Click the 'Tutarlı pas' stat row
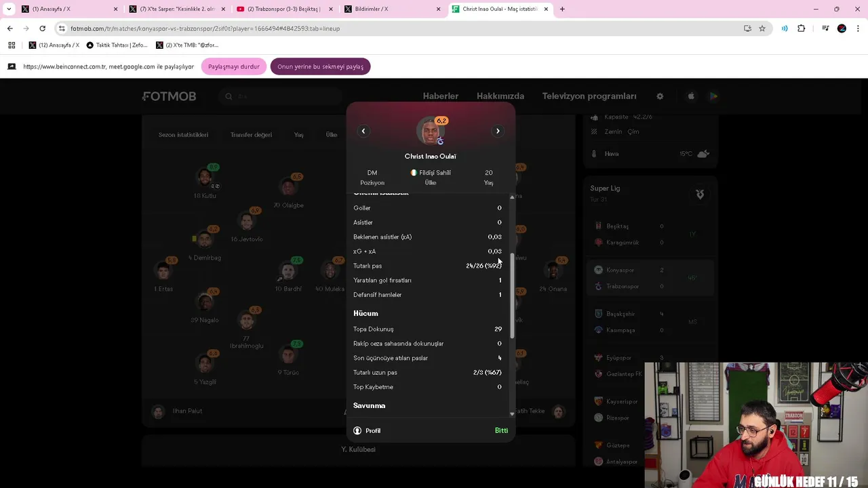The image size is (868, 488). (x=427, y=266)
